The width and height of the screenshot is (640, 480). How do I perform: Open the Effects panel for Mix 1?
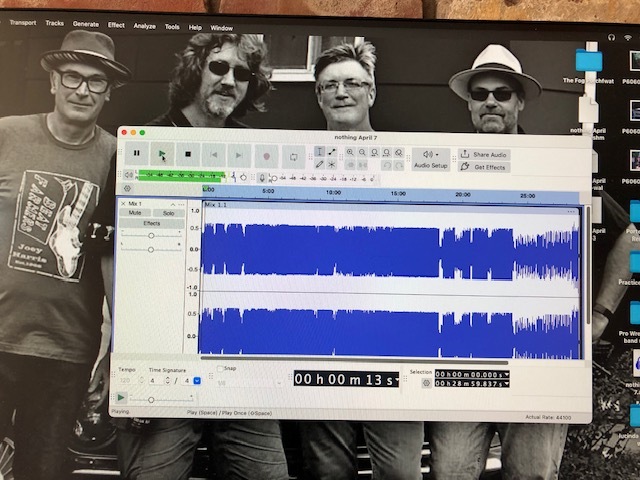point(152,223)
